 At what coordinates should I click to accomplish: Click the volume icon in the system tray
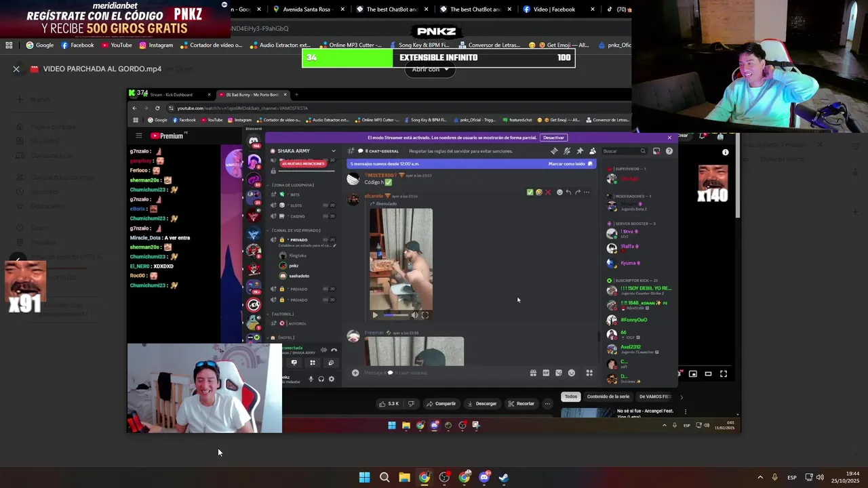tap(820, 477)
